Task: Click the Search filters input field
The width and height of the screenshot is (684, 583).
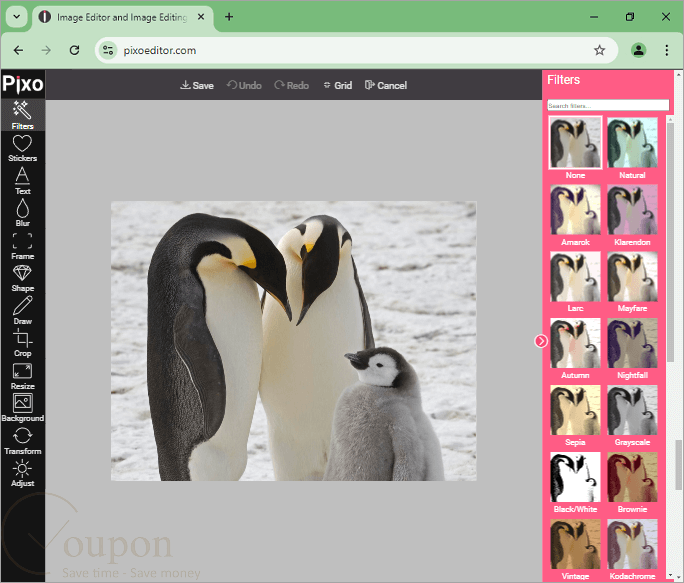Action: [608, 105]
